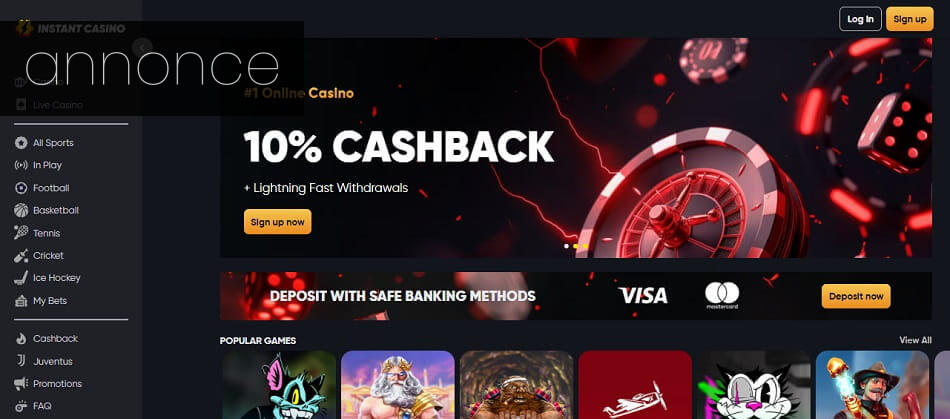Click Sign up now on cashback banner
The height and width of the screenshot is (419, 950).
point(277,222)
